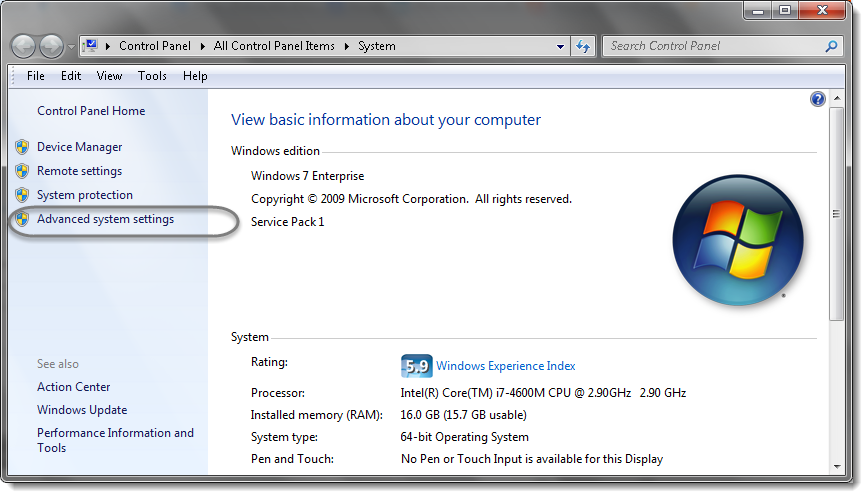
Task: Click the 64-bit Operating System value
Action: coord(464,437)
